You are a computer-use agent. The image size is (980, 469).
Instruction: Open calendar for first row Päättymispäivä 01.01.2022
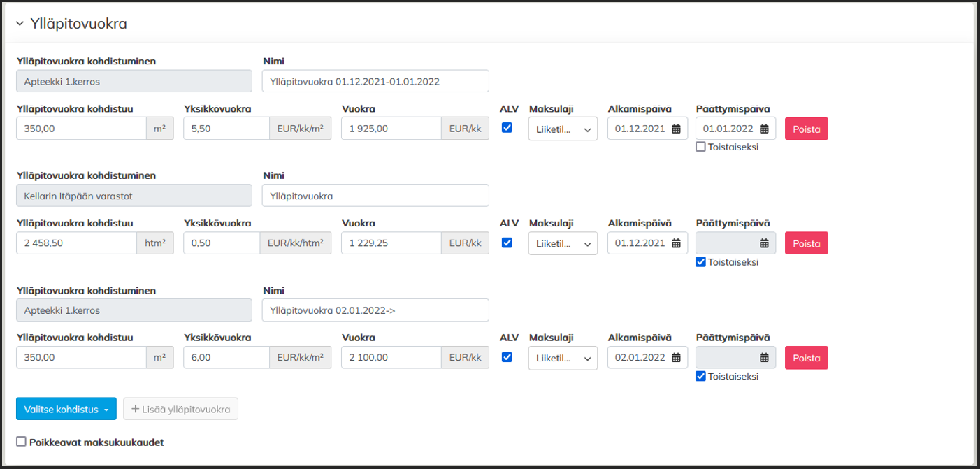[764, 129]
